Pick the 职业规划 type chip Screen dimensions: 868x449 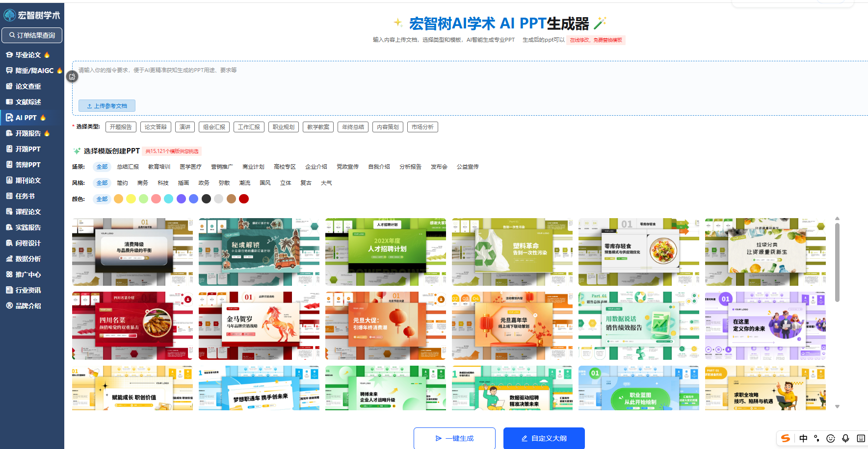tap(284, 127)
